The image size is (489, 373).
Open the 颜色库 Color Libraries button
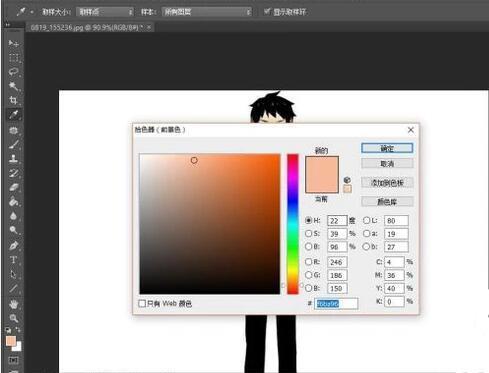387,201
